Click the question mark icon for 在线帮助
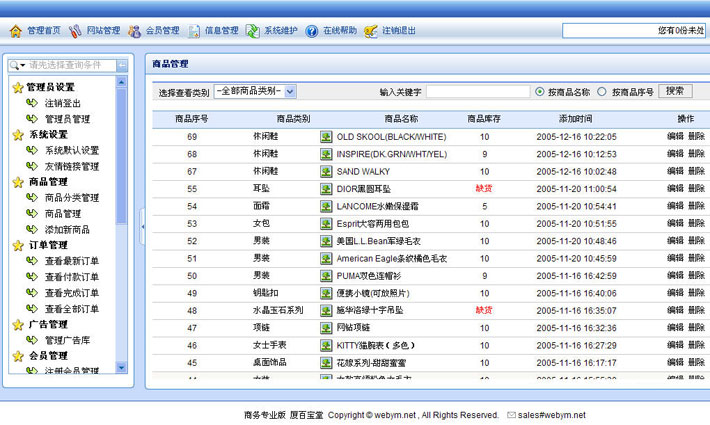Viewport: 710px width, 425px height. point(312,31)
